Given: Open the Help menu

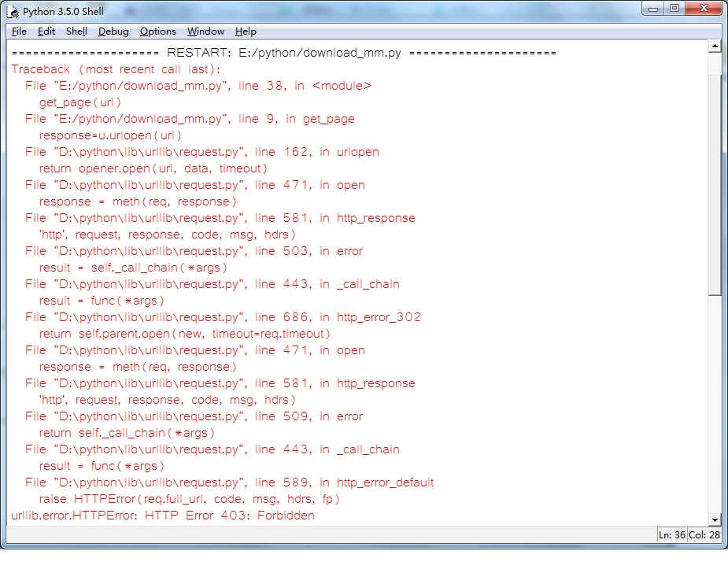Looking at the screenshot, I should click(x=246, y=31).
